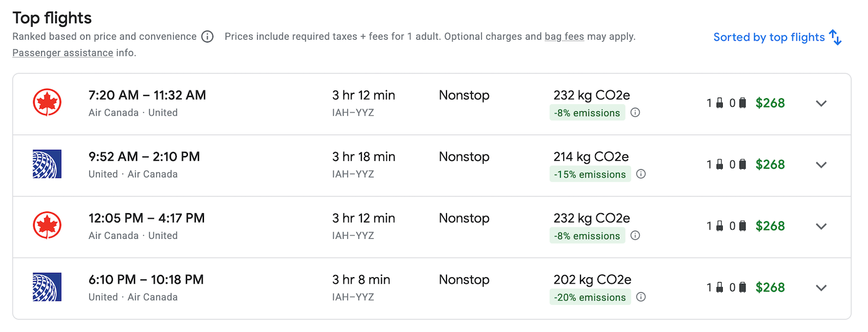Click United logo on 9:52 AM flight

47,164
